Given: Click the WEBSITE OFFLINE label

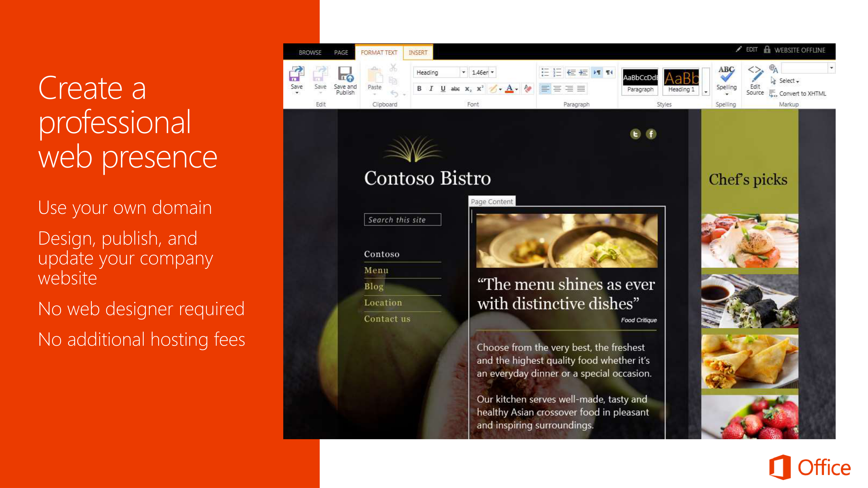Looking at the screenshot, I should click(800, 50).
